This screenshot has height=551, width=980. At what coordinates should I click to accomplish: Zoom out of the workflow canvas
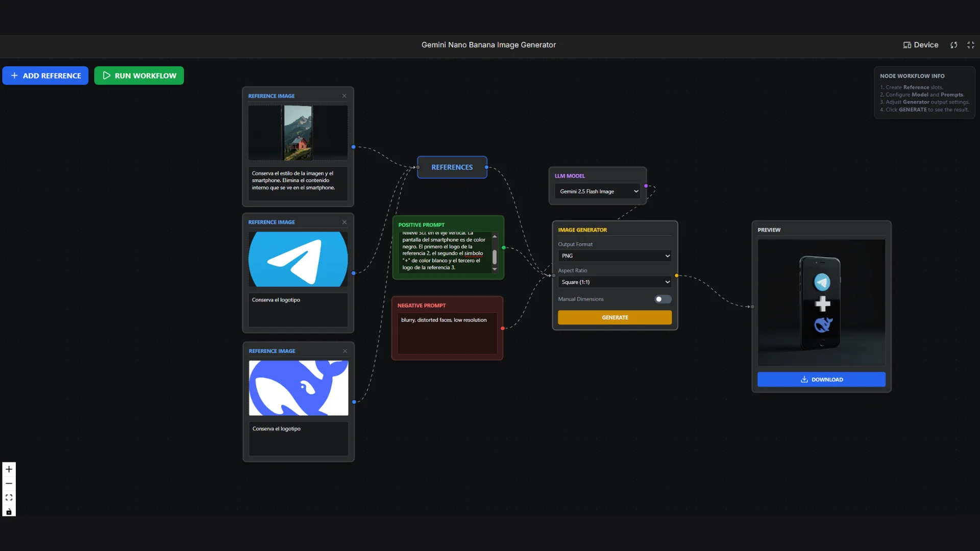pyautogui.click(x=9, y=483)
